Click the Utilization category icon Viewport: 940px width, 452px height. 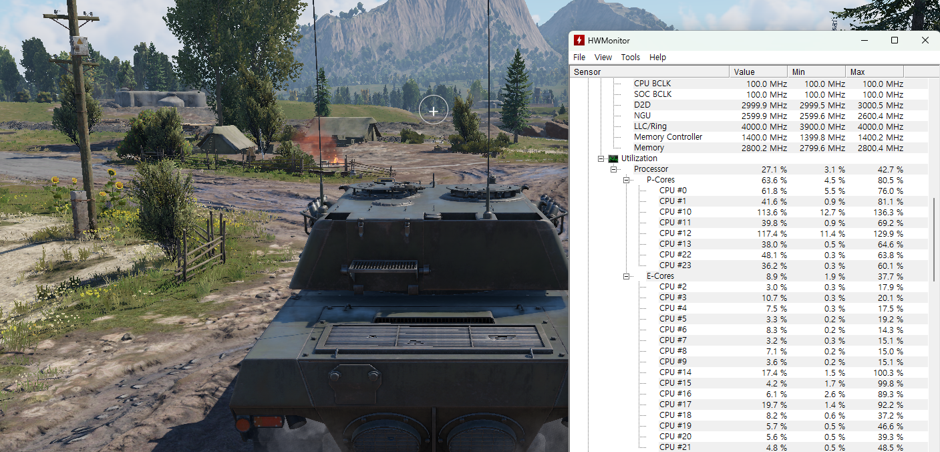[613, 158]
